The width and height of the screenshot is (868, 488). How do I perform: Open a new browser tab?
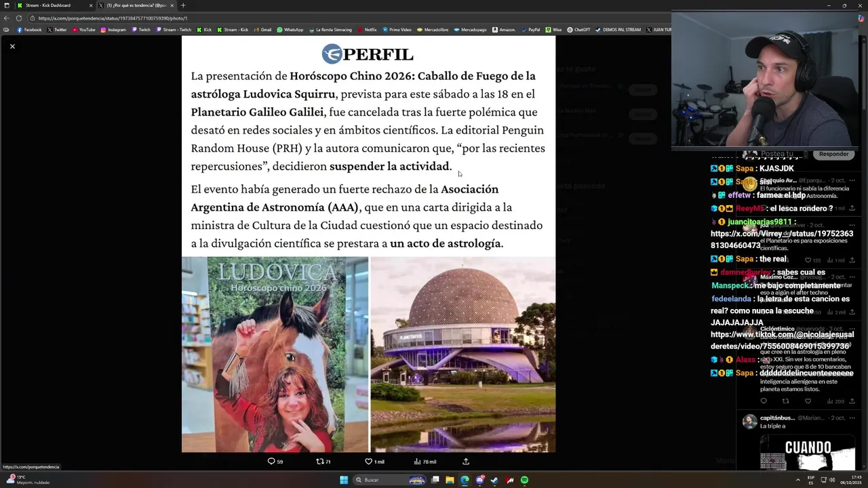[183, 5]
